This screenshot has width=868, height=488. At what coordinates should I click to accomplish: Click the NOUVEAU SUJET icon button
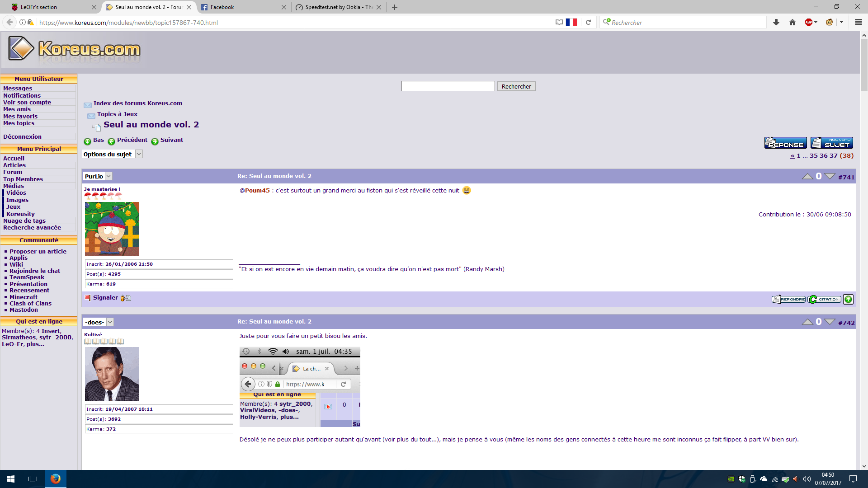point(831,143)
